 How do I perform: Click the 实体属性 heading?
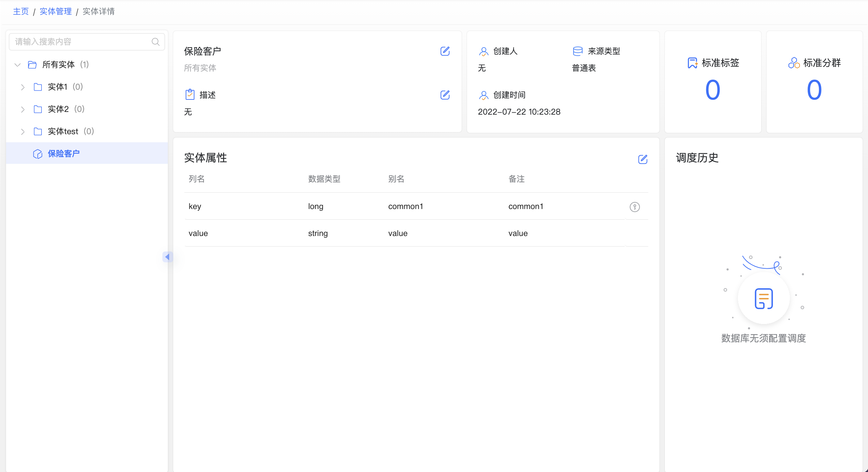pyautogui.click(x=206, y=158)
